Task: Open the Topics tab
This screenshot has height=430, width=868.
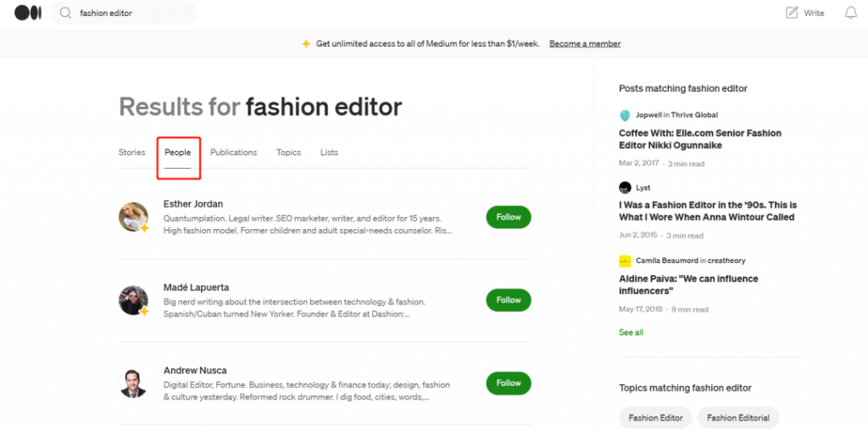Action: click(288, 153)
